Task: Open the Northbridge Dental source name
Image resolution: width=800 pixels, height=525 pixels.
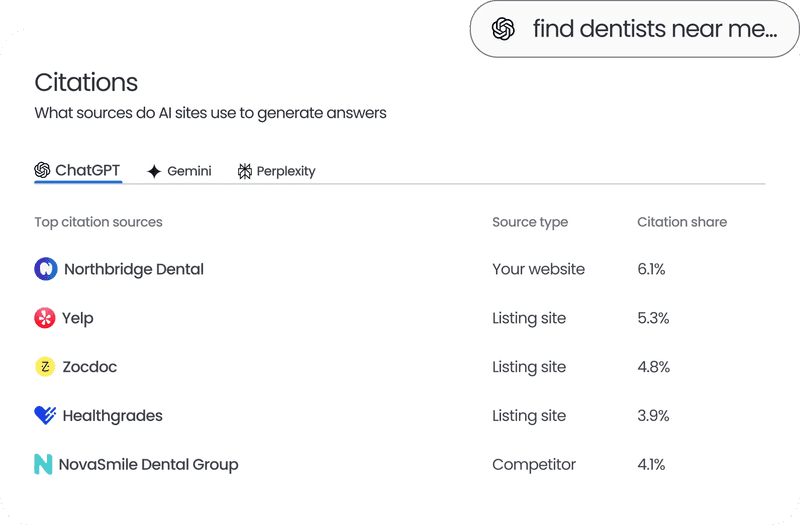Action: pos(134,269)
